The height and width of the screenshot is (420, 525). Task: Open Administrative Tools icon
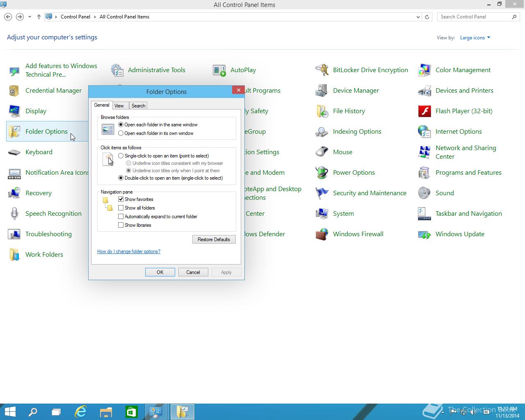tap(117, 70)
